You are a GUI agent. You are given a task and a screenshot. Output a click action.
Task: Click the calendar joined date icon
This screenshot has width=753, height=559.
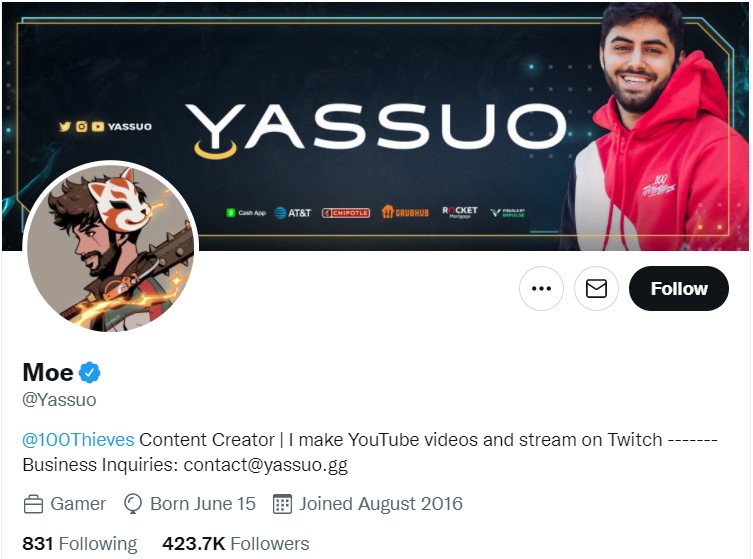tap(282, 504)
